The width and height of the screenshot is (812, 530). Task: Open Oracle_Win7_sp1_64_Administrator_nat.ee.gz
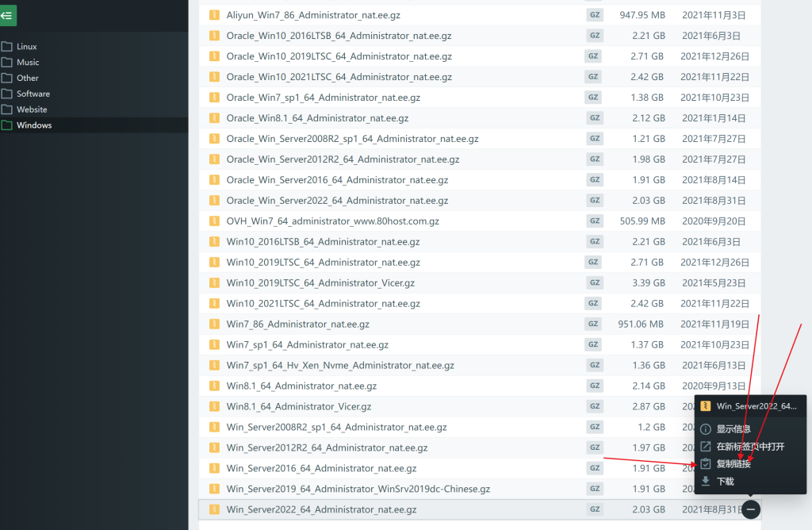[x=324, y=98]
